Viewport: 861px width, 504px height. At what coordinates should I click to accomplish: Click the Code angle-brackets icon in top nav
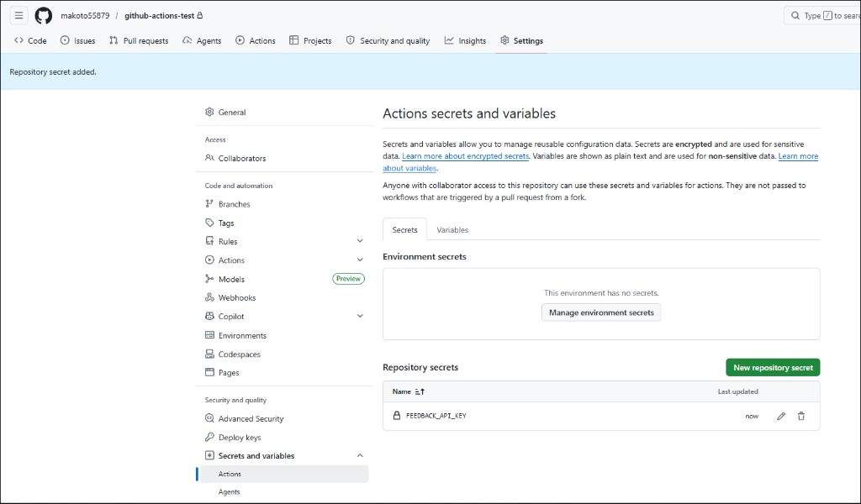pyautogui.click(x=18, y=40)
